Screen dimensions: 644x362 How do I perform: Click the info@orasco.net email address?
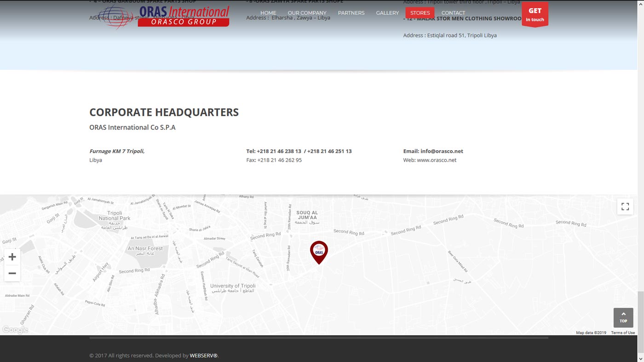point(442,151)
